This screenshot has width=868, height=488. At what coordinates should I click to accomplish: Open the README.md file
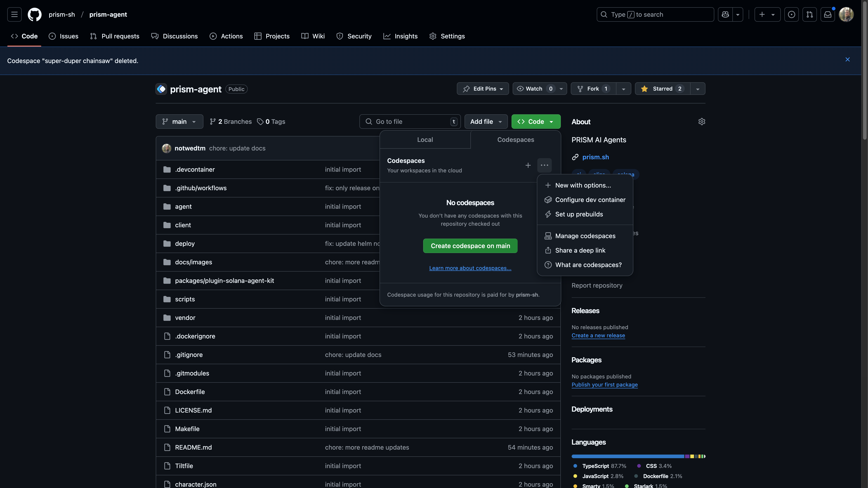point(193,447)
